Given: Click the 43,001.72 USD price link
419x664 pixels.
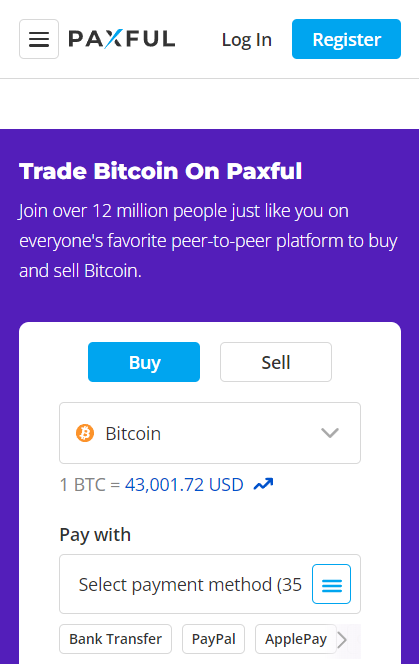Looking at the screenshot, I should [184, 484].
